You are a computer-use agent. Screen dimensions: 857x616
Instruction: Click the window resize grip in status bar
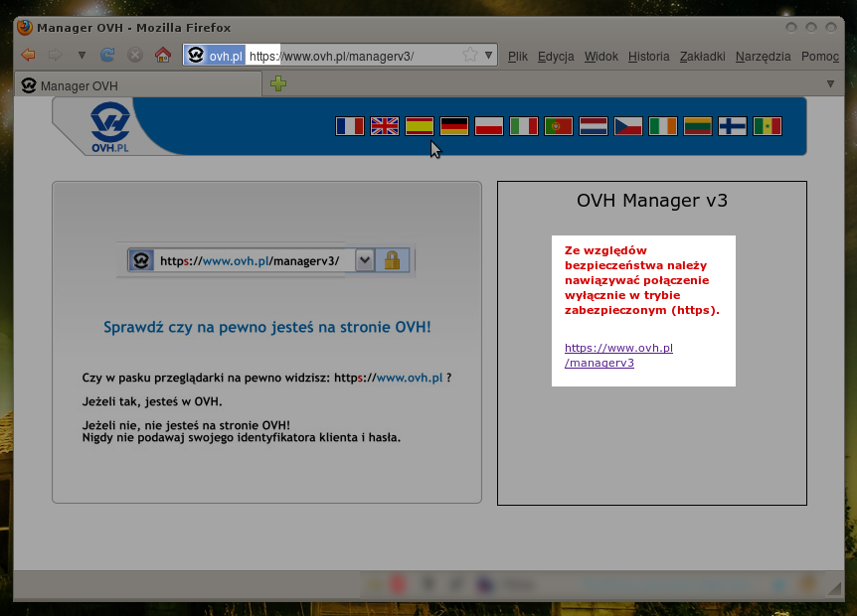coord(834,588)
